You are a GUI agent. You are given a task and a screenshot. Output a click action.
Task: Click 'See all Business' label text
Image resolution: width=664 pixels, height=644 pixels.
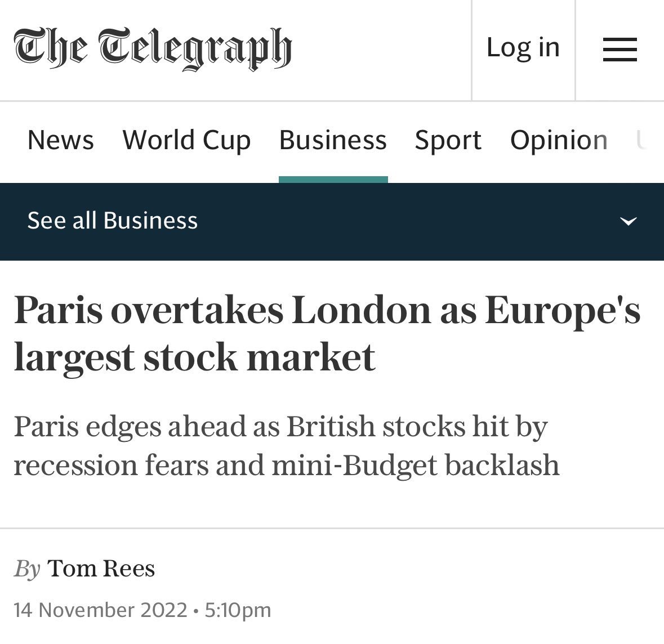pos(112,221)
